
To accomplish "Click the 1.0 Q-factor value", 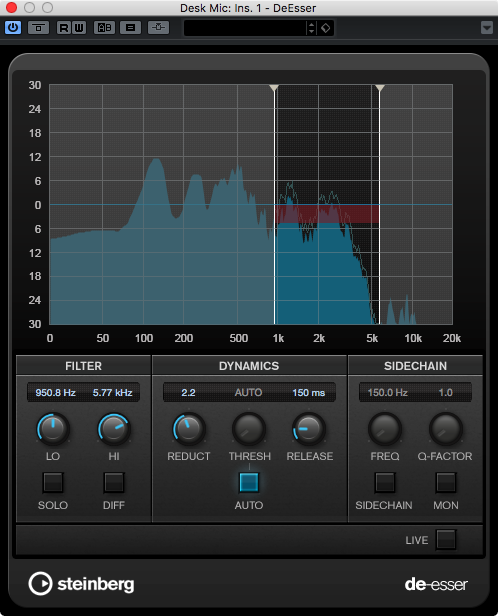I will pyautogui.click(x=445, y=392).
